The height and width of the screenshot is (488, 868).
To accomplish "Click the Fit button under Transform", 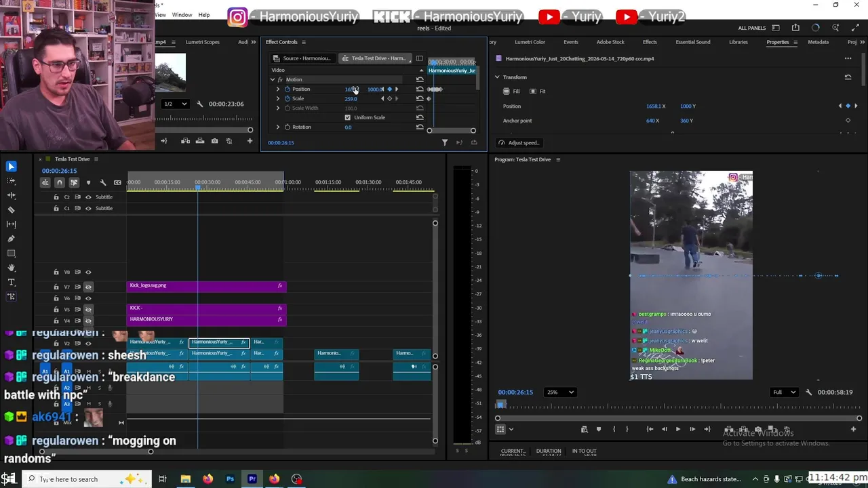I will pyautogui.click(x=538, y=91).
